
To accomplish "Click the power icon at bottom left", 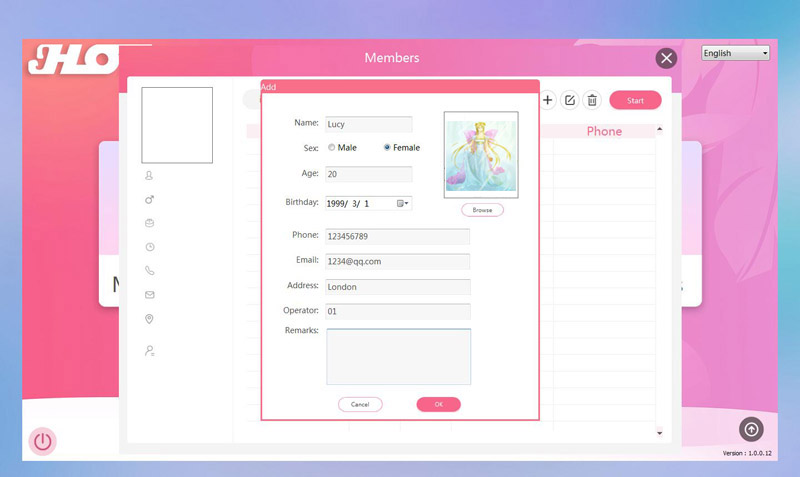I will (x=42, y=441).
